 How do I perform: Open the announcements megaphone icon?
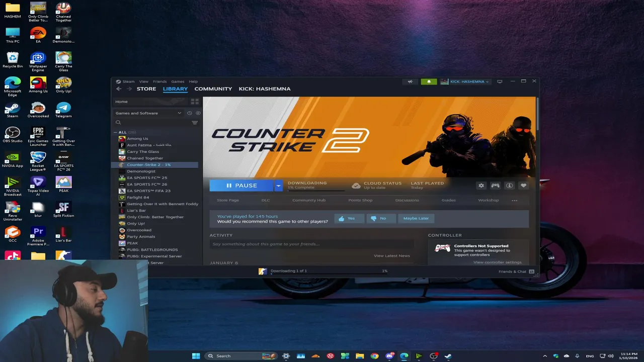[410, 81]
